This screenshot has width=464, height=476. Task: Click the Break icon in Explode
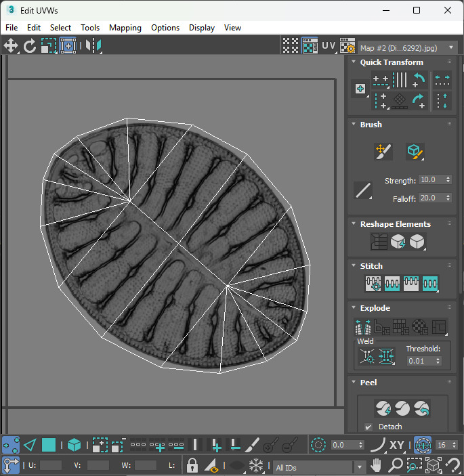coord(363,327)
